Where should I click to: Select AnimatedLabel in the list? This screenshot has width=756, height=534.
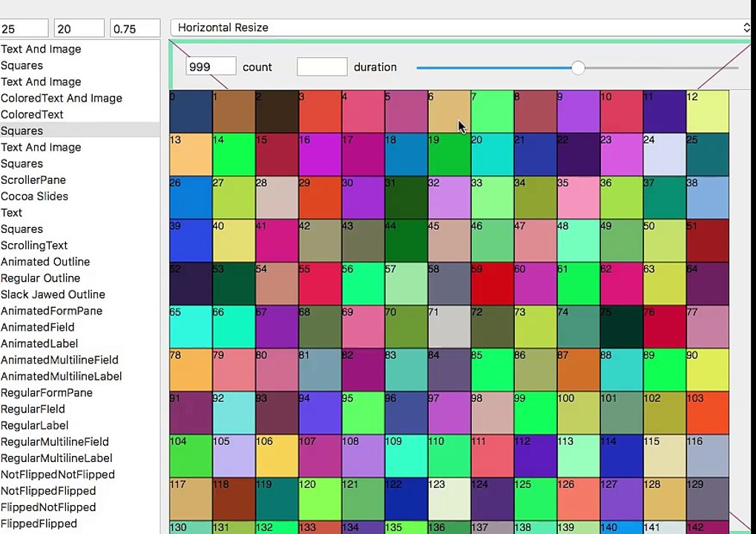point(79,343)
